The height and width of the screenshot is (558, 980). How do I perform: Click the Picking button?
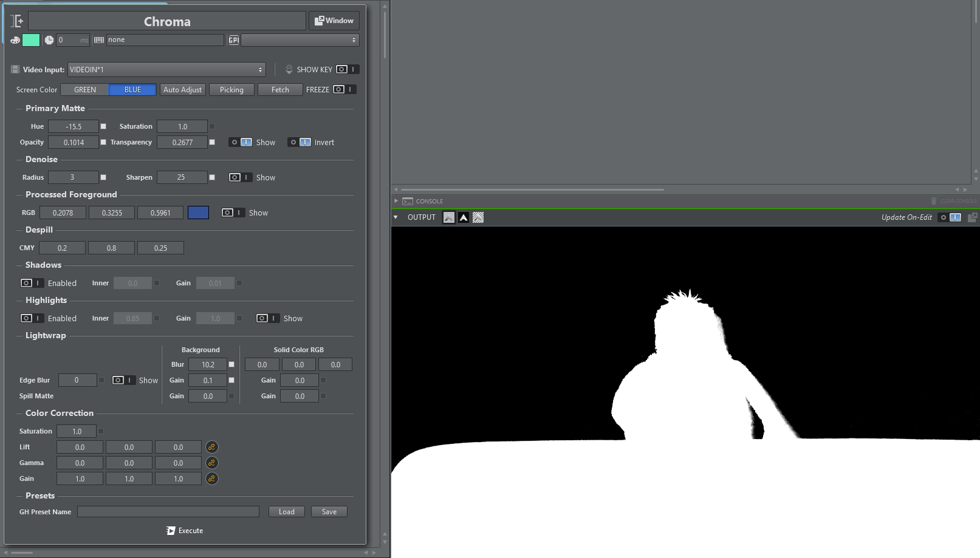click(231, 90)
